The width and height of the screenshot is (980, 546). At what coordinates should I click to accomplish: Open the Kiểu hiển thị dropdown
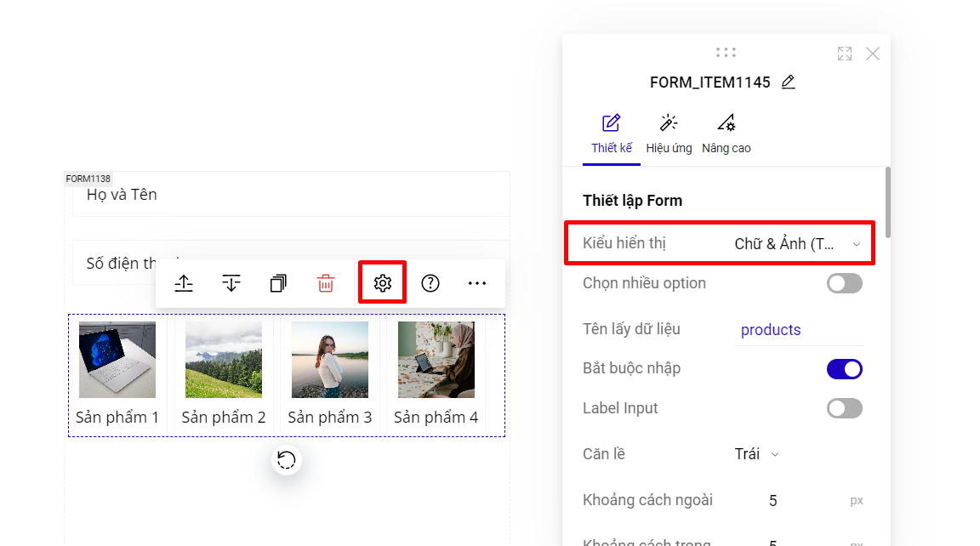coord(797,243)
